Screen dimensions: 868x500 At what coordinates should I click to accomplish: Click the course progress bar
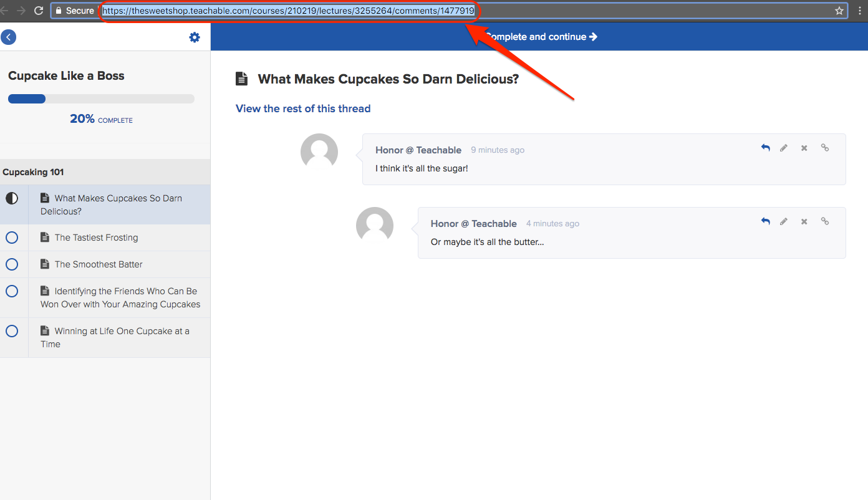pos(101,99)
